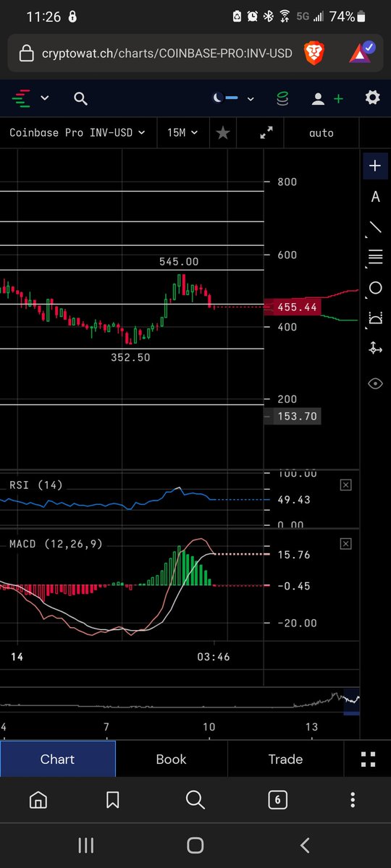Viewport: 391px width, 868px height.
Task: Open the browser three-dot menu
Action: [x=353, y=799]
